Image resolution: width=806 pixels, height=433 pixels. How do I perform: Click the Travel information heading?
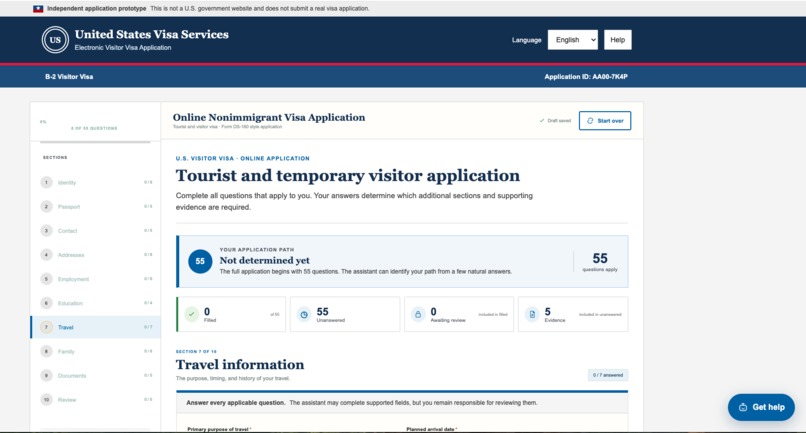(x=240, y=365)
